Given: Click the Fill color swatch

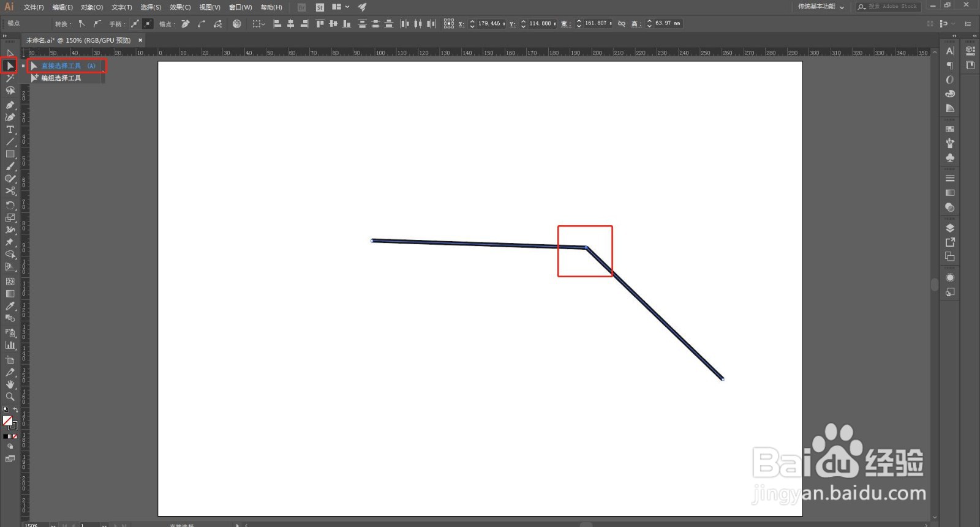Looking at the screenshot, I should click(7, 420).
